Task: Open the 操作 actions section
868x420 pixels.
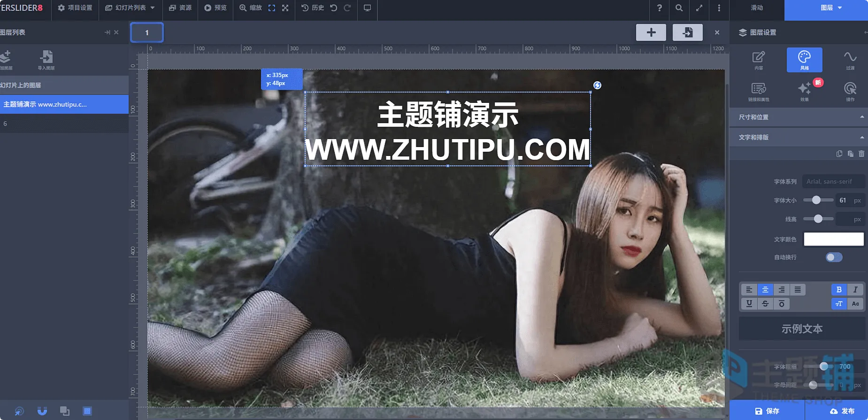Action: coord(850,92)
